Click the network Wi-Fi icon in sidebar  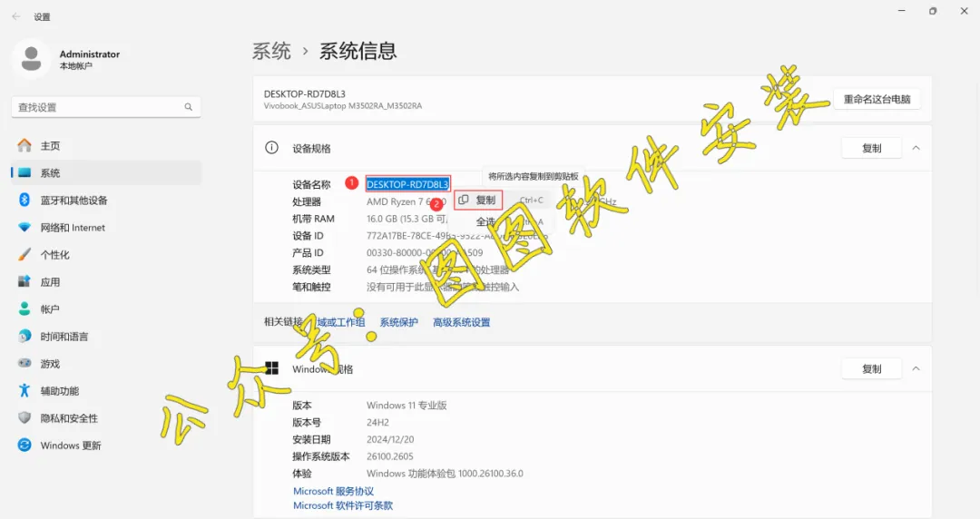point(24,228)
